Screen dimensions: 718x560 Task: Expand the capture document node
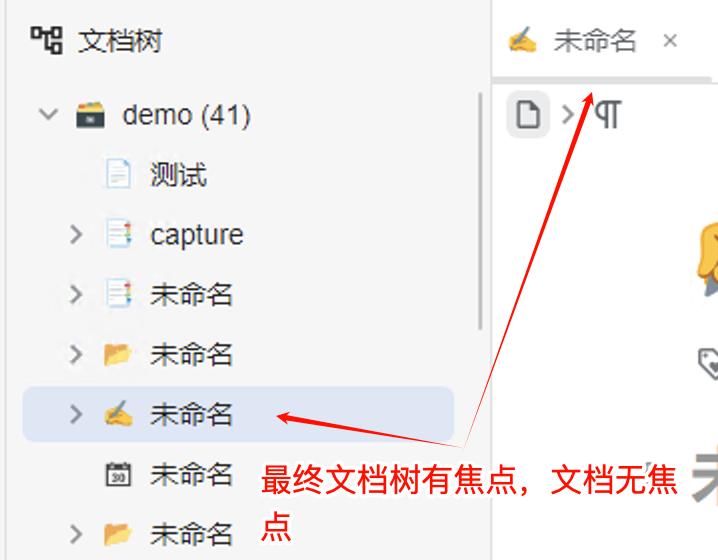(76, 234)
